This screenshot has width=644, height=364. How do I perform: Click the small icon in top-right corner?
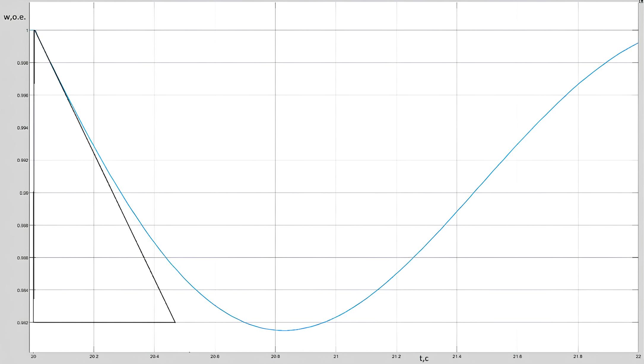(x=641, y=1)
